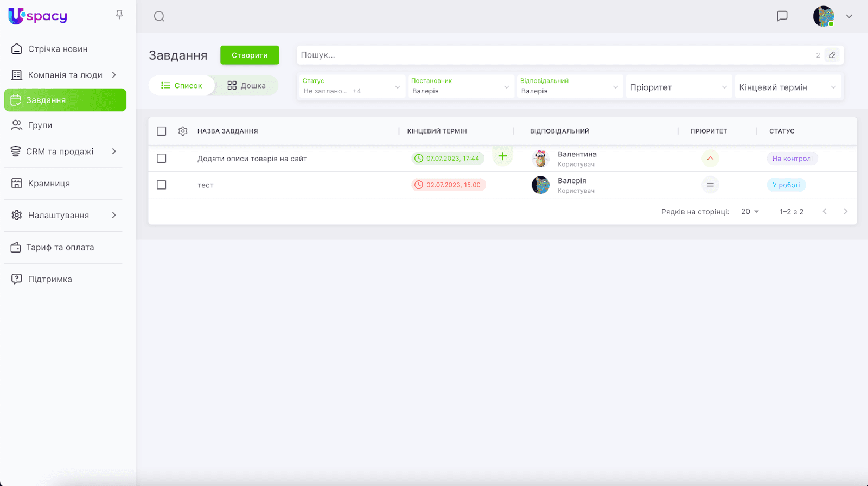Expand the Налаштування submenu arrow
The width and height of the screenshot is (868, 486).
tap(114, 216)
